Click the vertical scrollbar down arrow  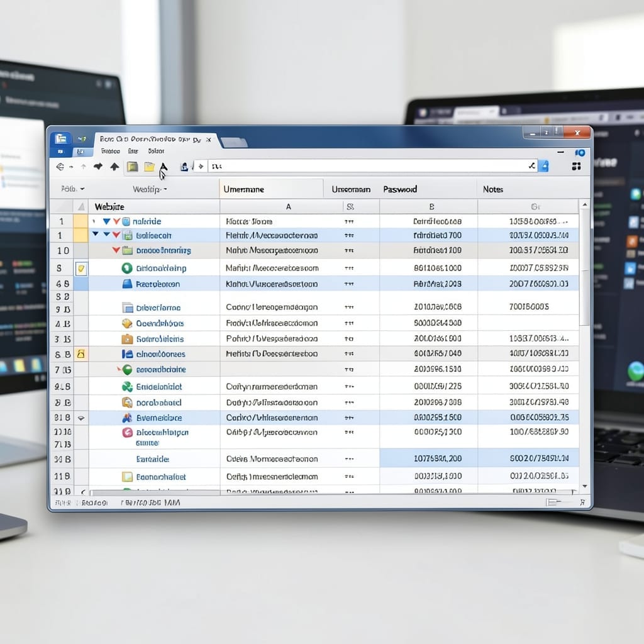coord(585,486)
